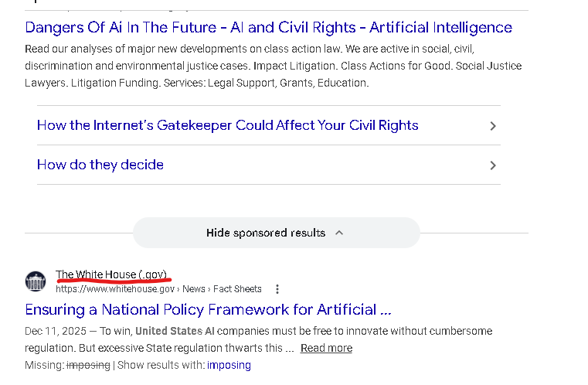Open "How the Internet's Gatekeeper" sitelink
The width and height of the screenshot is (588, 385).
click(227, 125)
